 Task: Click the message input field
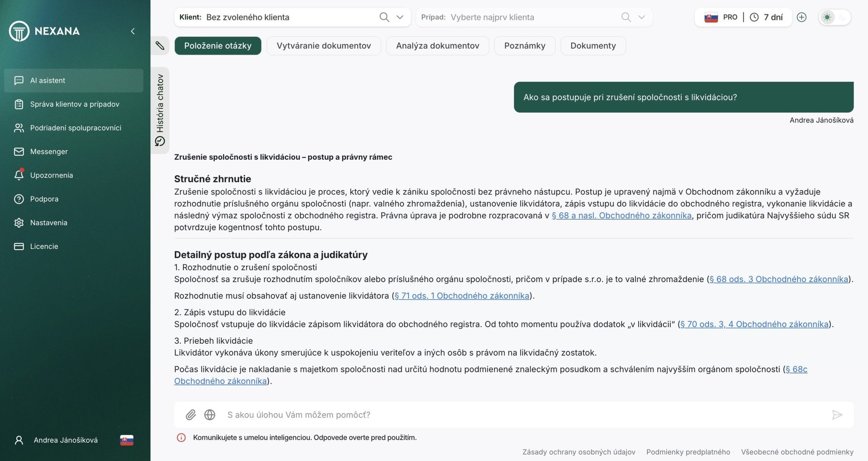pos(520,415)
